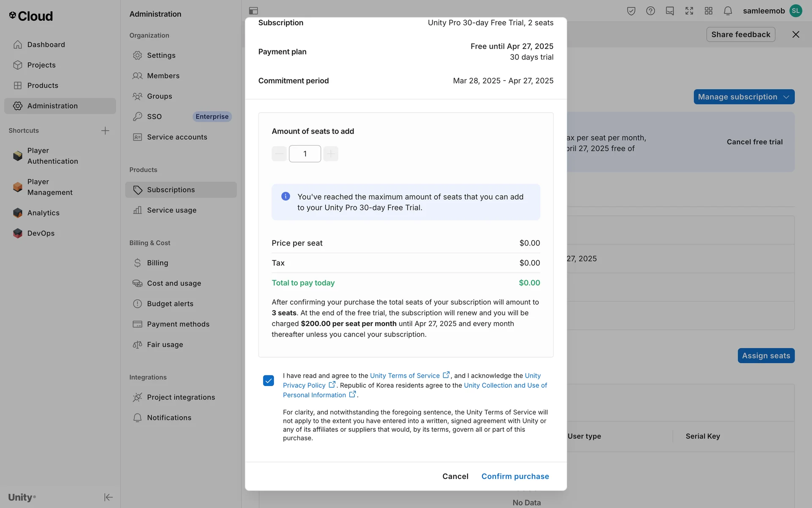Select Members in the Organization menu
Image resolution: width=812 pixels, height=508 pixels.
tap(163, 76)
